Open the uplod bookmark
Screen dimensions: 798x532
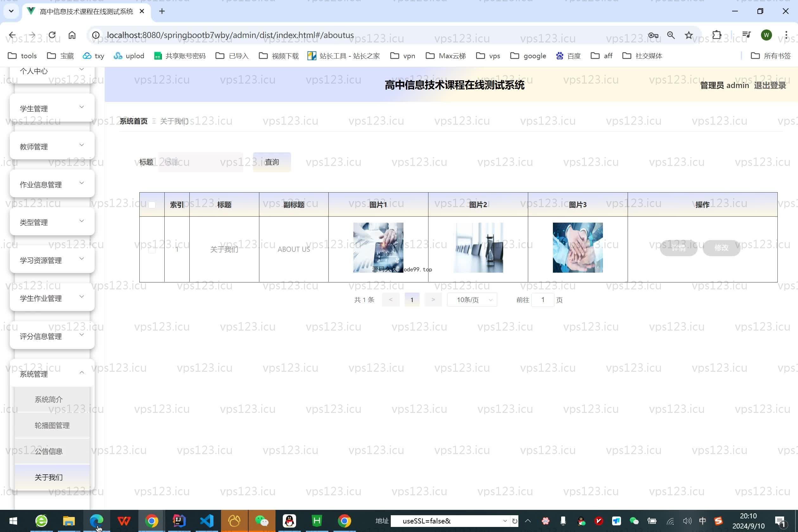click(129, 56)
